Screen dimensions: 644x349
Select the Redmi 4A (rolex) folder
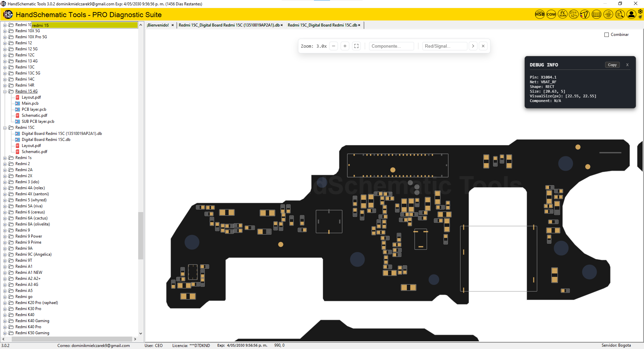pyautogui.click(x=30, y=188)
